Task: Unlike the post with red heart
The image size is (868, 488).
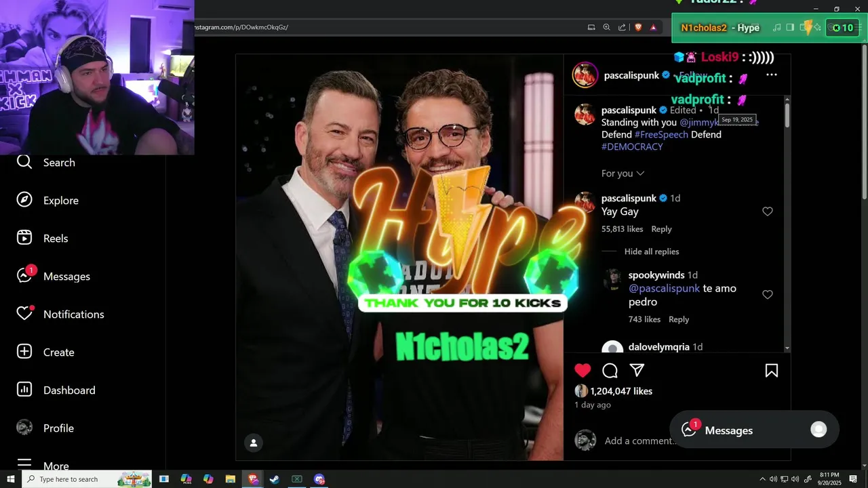Action: 583,370
